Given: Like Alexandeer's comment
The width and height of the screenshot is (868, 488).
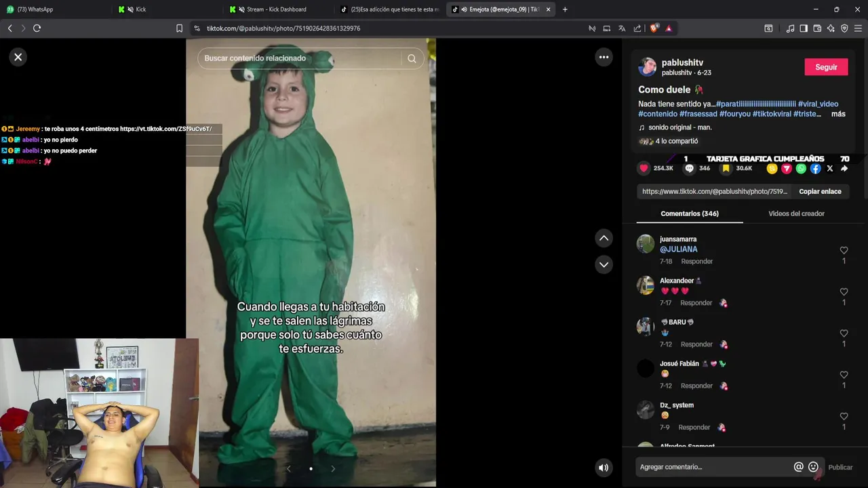Looking at the screenshot, I should [x=844, y=291].
